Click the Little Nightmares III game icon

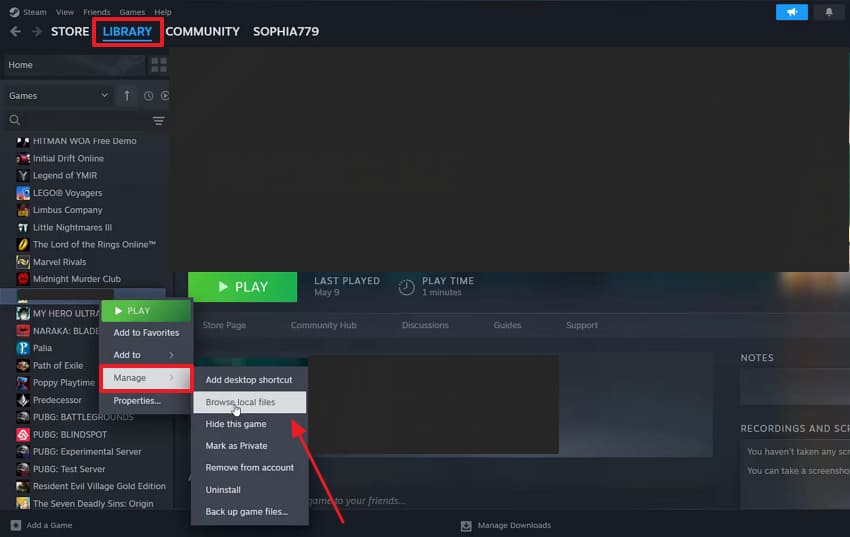[23, 228]
